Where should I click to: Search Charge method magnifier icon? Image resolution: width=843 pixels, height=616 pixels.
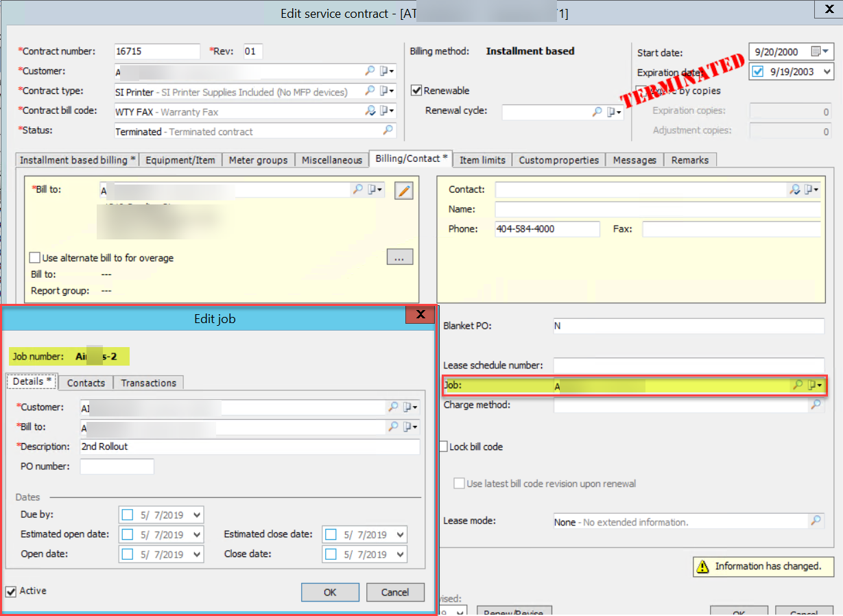click(816, 405)
